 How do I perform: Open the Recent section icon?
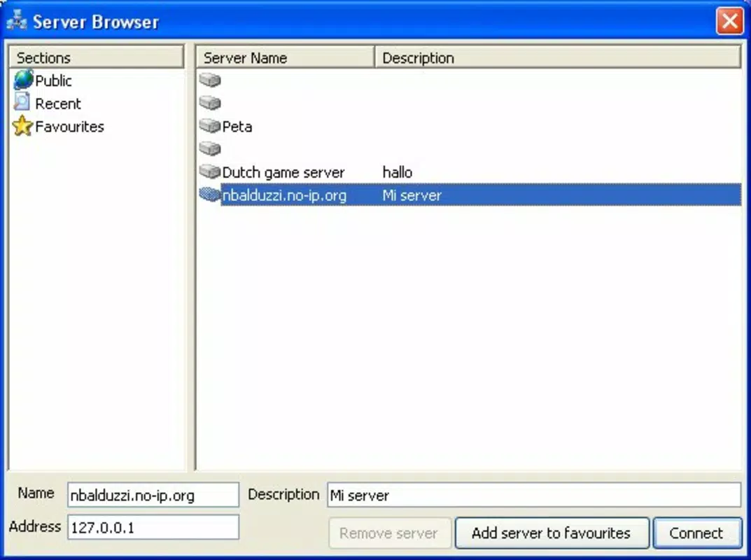(x=22, y=102)
